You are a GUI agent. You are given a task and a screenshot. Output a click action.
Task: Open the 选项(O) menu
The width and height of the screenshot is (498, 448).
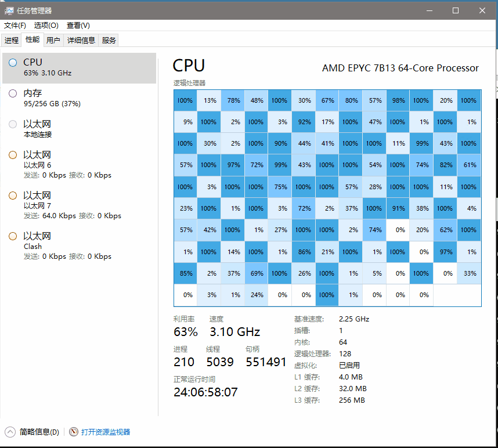point(46,26)
